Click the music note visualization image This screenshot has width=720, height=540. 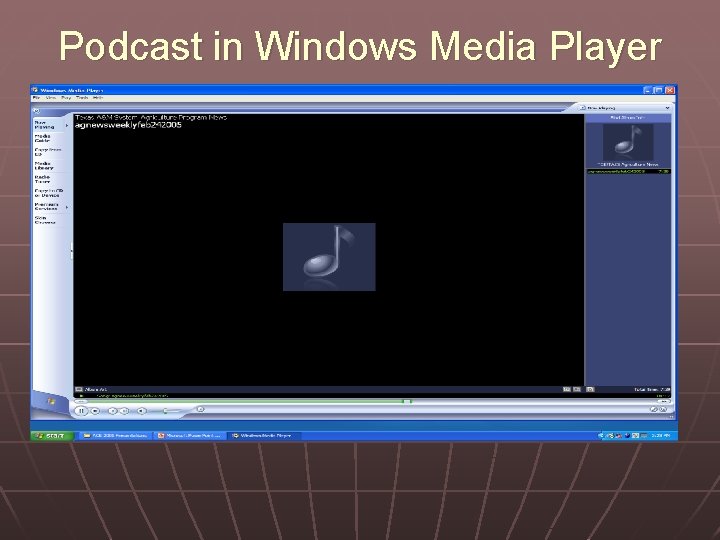pos(329,257)
